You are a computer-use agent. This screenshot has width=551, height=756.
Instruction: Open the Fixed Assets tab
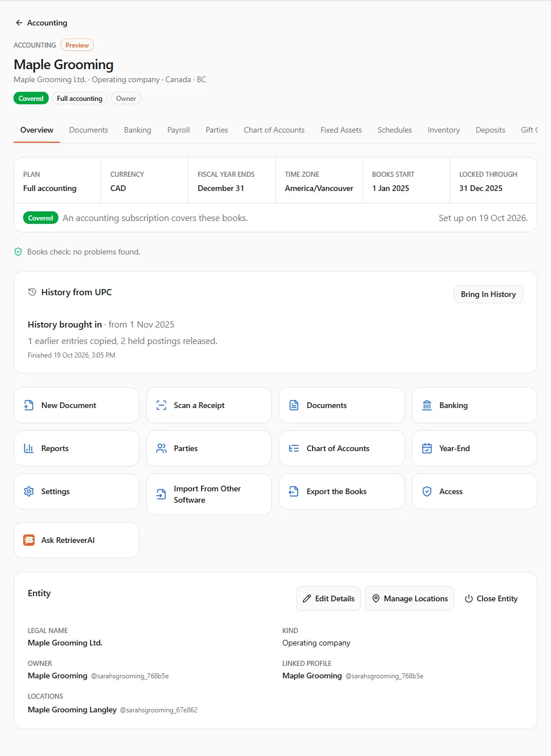tap(341, 130)
